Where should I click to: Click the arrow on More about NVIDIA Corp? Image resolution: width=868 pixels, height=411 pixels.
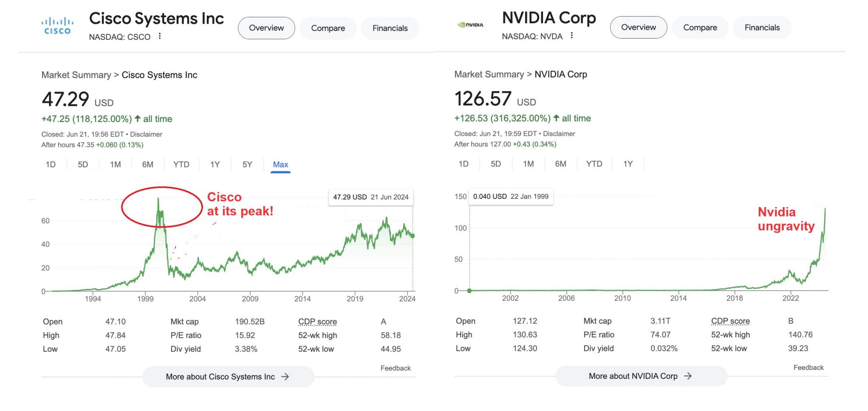tap(689, 376)
